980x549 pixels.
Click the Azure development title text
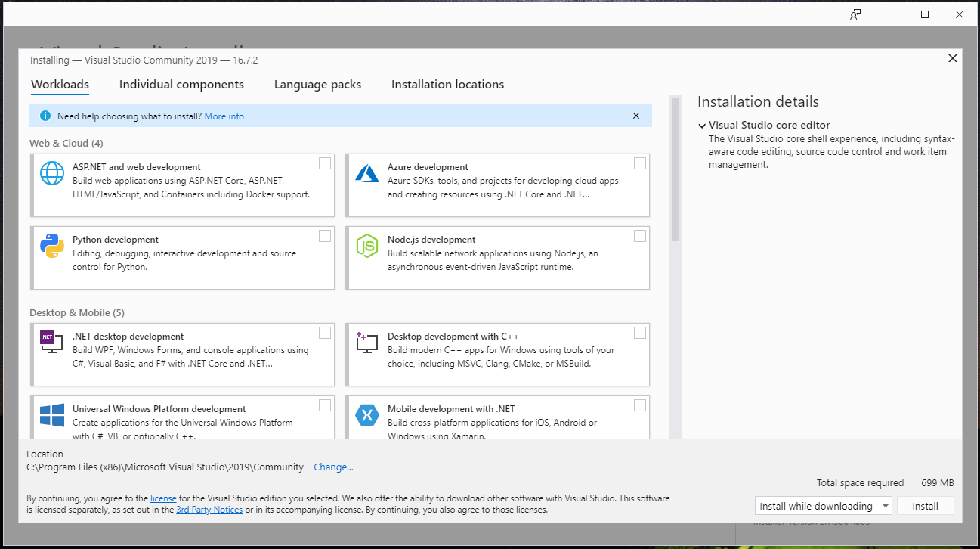click(x=428, y=167)
